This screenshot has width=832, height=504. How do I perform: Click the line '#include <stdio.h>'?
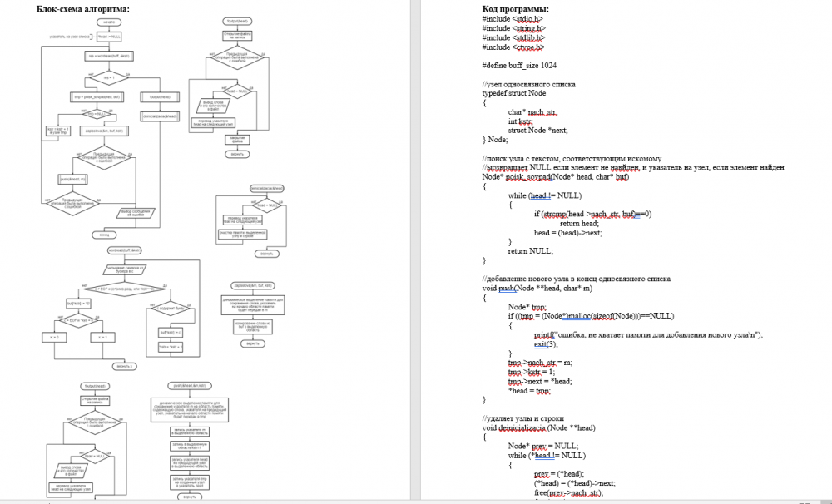click(513, 18)
